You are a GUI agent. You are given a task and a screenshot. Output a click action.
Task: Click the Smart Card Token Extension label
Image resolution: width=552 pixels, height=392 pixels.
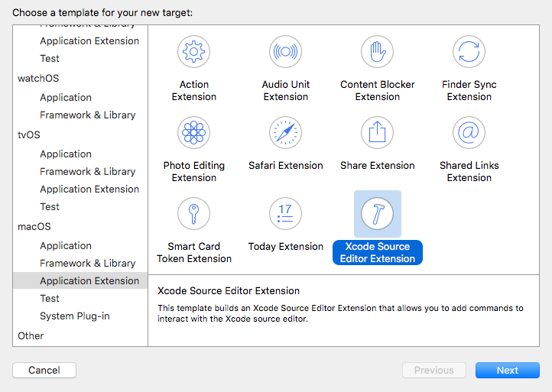point(194,252)
